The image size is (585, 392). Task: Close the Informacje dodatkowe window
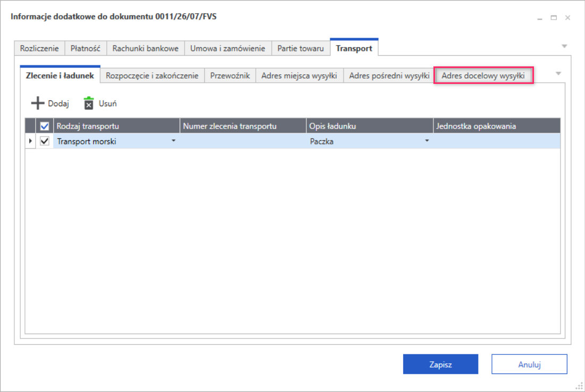567,18
